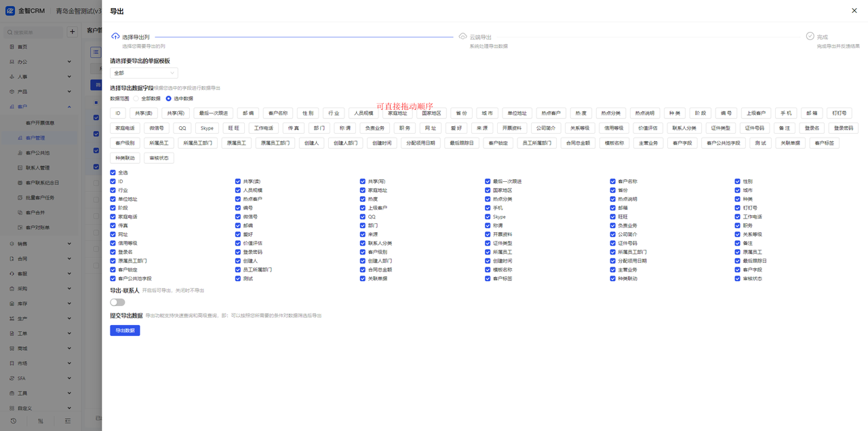Select the 全部数据 radio option
This screenshot has width=868, height=431.
pos(136,98)
